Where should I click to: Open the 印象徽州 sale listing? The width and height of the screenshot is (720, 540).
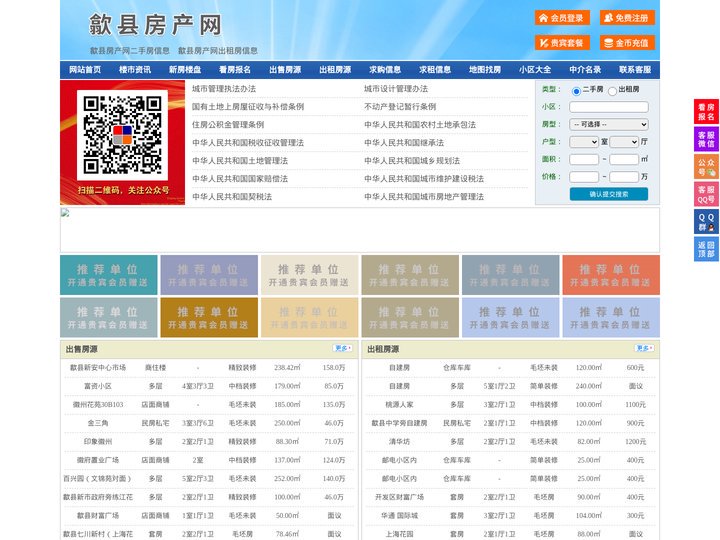point(98,442)
